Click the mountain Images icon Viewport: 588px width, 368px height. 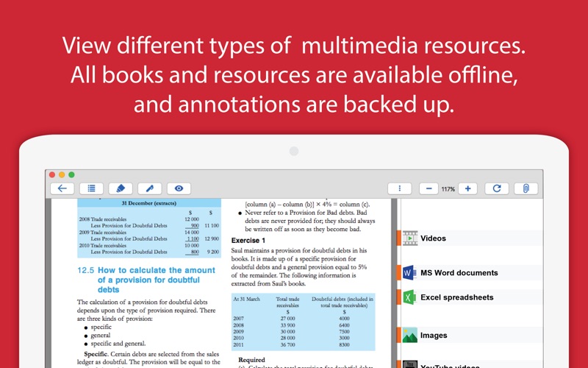point(410,335)
